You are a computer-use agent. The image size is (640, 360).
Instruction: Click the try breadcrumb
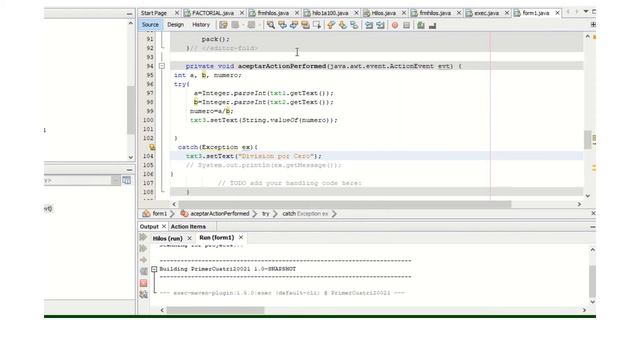tap(266, 213)
